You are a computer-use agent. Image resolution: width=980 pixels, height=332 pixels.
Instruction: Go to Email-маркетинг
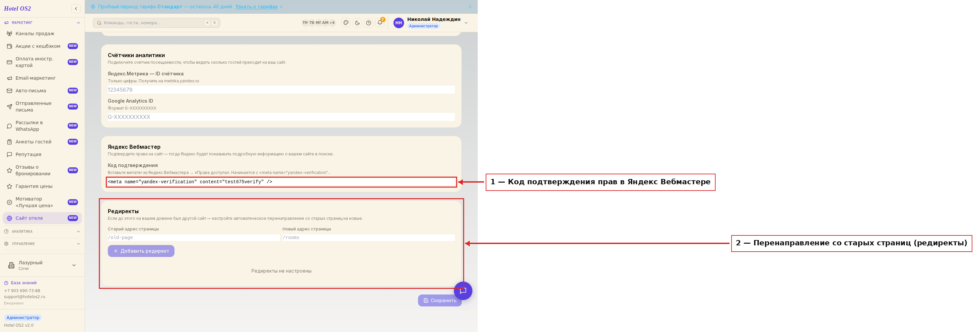(x=42, y=78)
